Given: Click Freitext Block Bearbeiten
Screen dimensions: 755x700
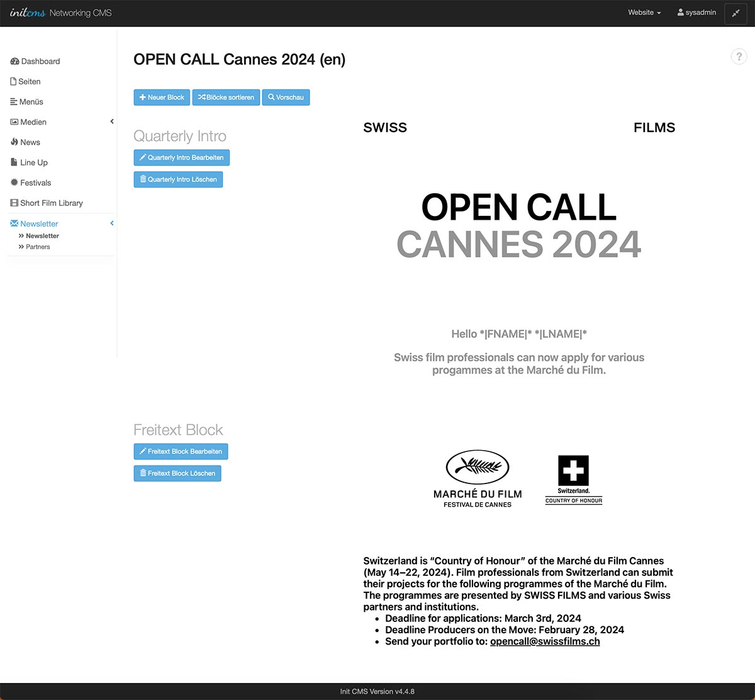Looking at the screenshot, I should pos(181,451).
